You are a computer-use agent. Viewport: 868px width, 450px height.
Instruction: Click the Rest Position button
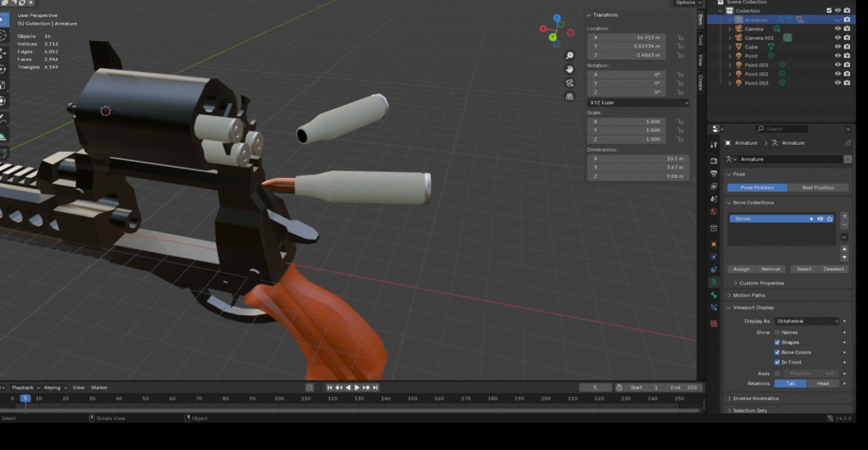click(817, 187)
